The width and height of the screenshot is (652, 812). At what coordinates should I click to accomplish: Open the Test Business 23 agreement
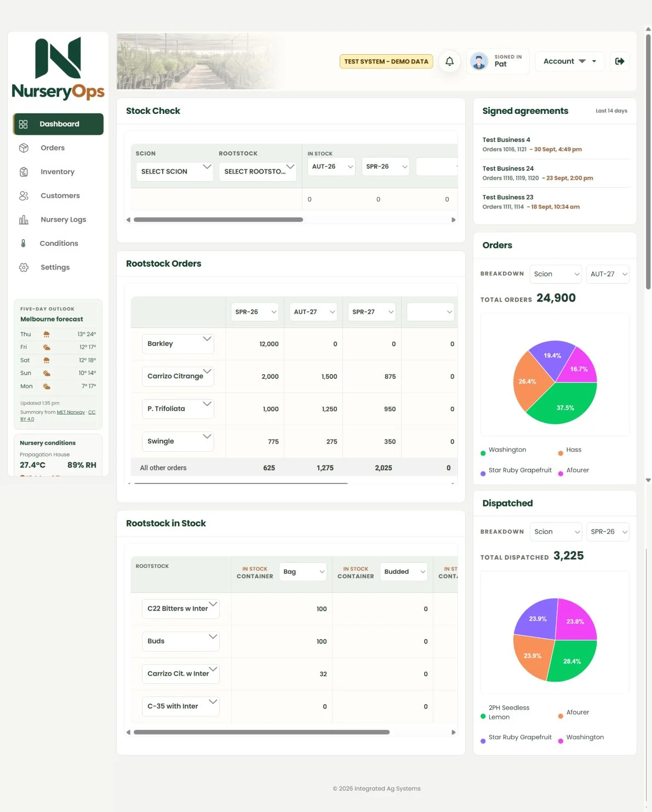(x=555, y=202)
